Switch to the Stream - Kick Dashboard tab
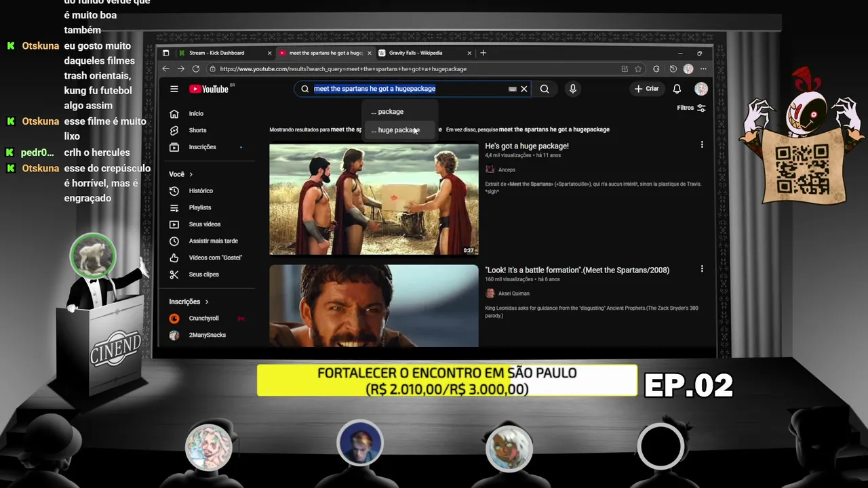Image resolution: width=868 pixels, height=488 pixels. [x=224, y=53]
